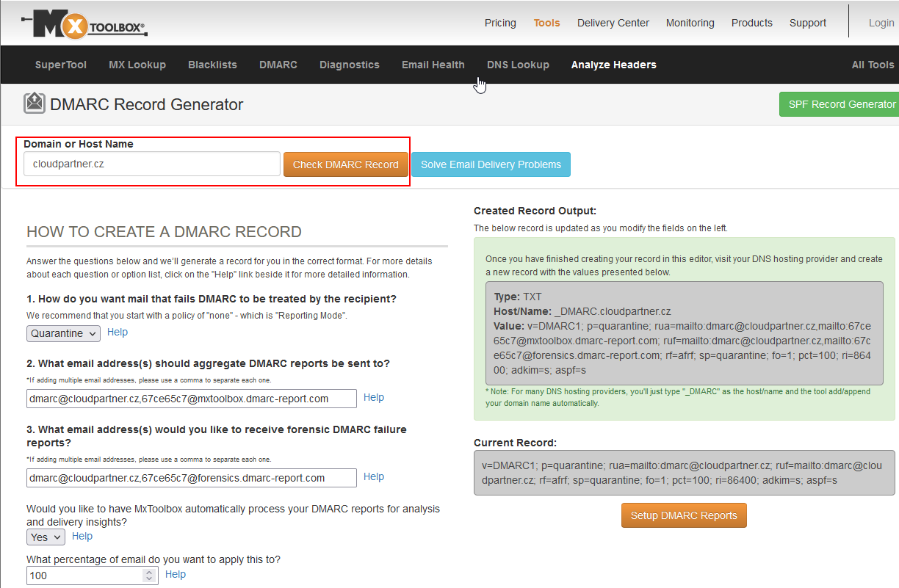899x588 pixels.
Task: Open the Pricing page
Action: [x=500, y=23]
